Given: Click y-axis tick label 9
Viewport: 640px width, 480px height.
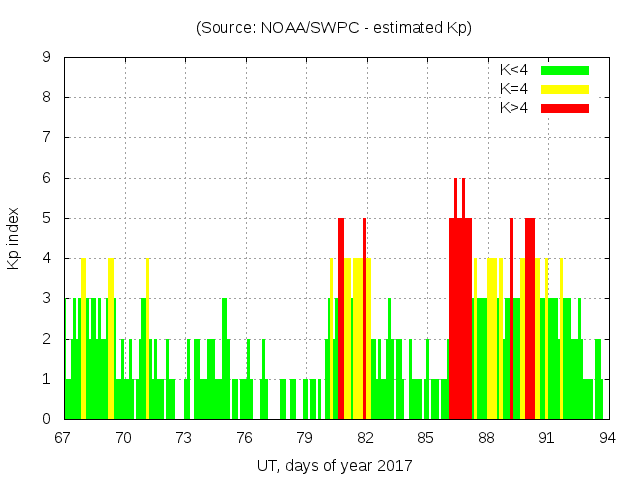Looking at the screenshot, I should tap(47, 57).
